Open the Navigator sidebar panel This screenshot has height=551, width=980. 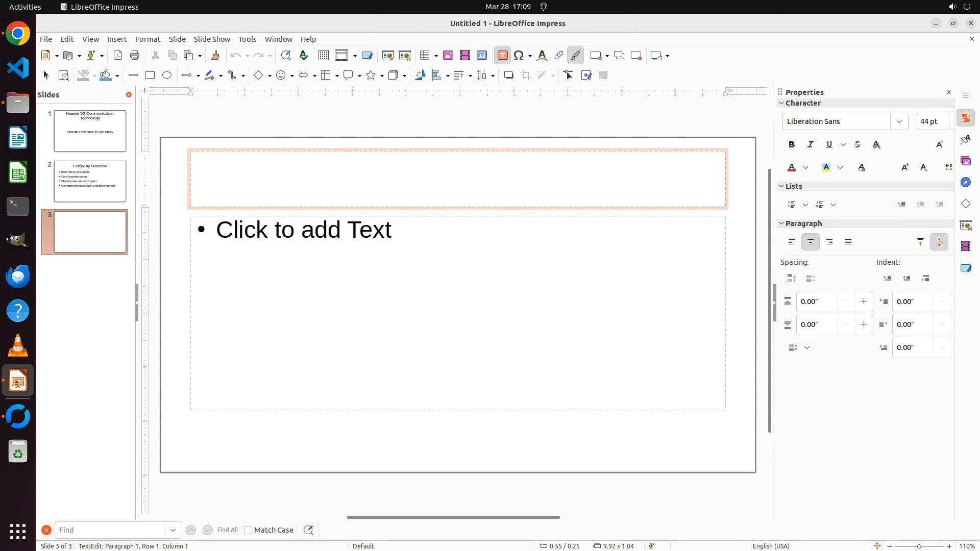point(966,183)
